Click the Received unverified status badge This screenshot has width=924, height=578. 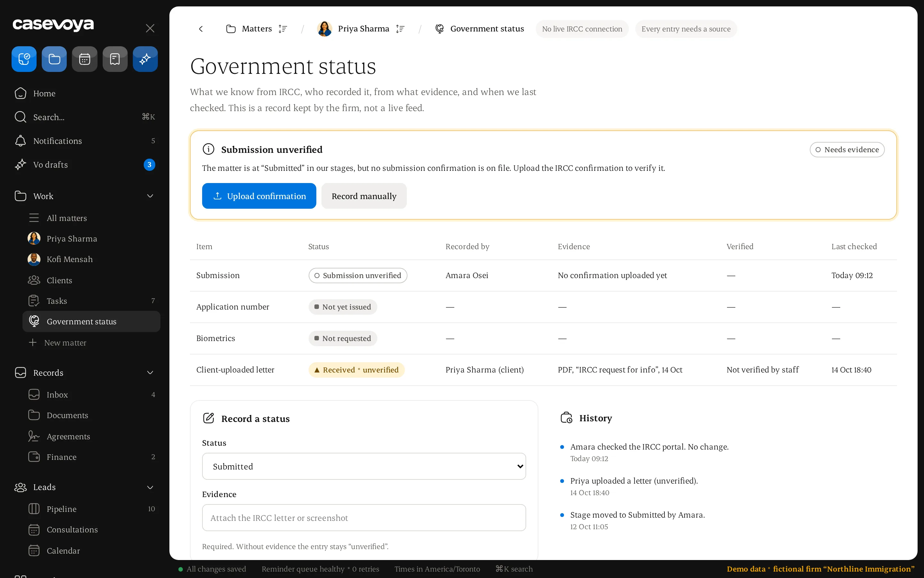pyautogui.click(x=356, y=370)
